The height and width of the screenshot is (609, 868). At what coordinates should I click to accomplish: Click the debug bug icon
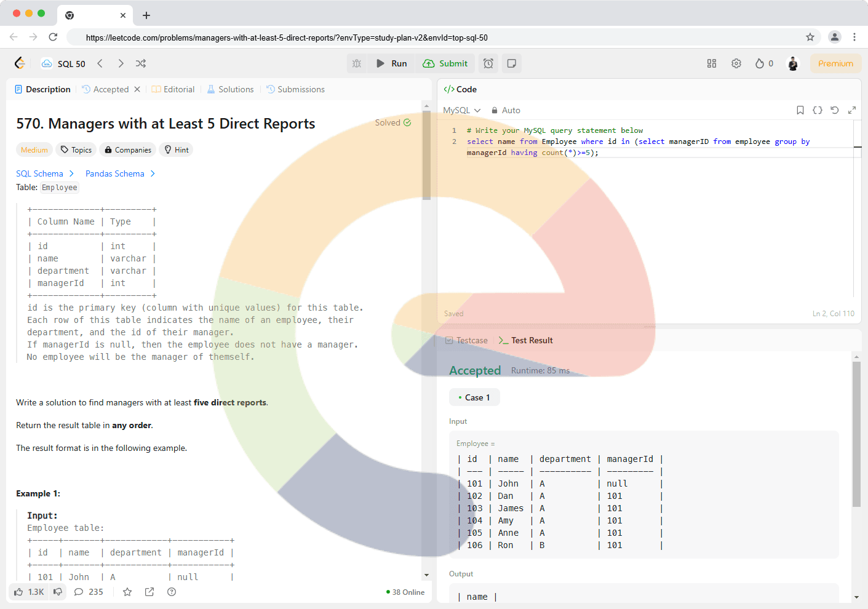pos(357,63)
